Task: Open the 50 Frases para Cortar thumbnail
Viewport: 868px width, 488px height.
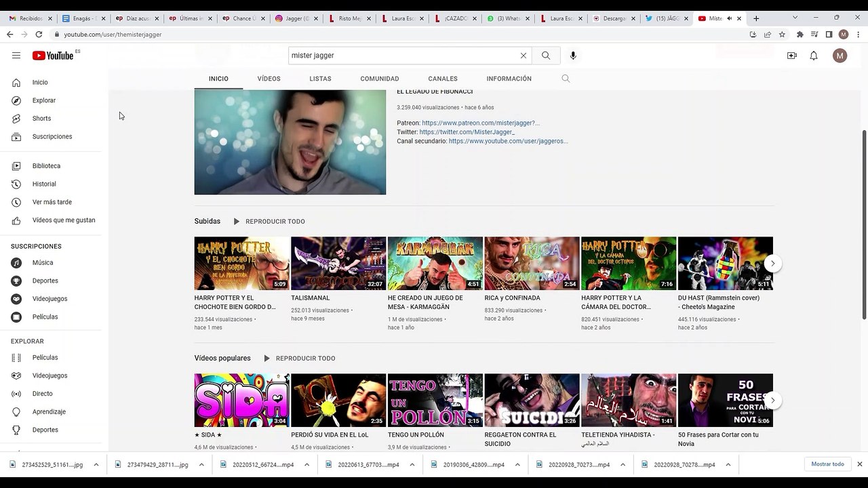Action: pos(726,401)
